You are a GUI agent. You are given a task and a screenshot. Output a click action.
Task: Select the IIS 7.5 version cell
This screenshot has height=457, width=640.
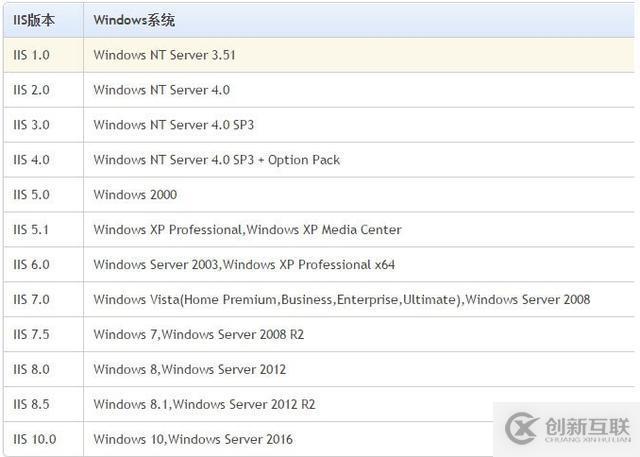31,335
